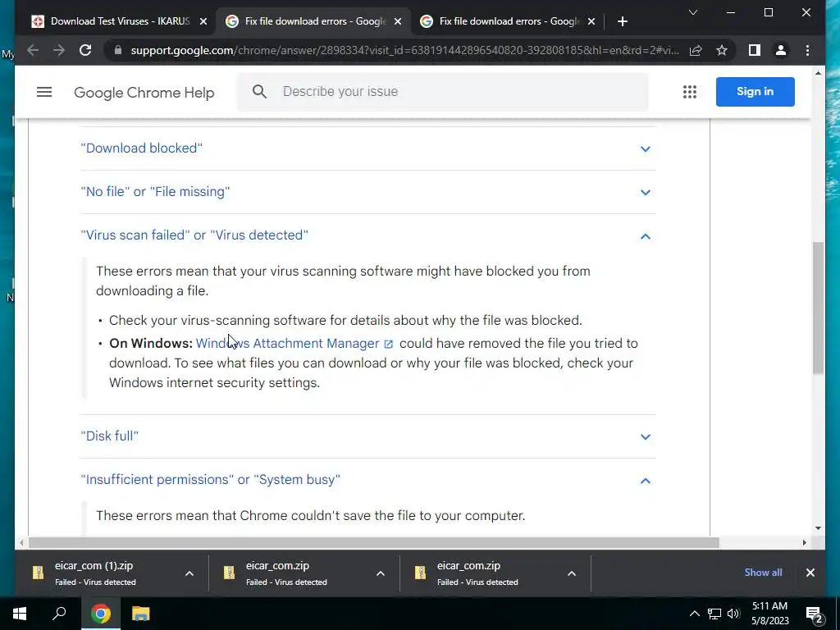Close the downloads bar
Screen dimensions: 840x630
[x=810, y=573]
